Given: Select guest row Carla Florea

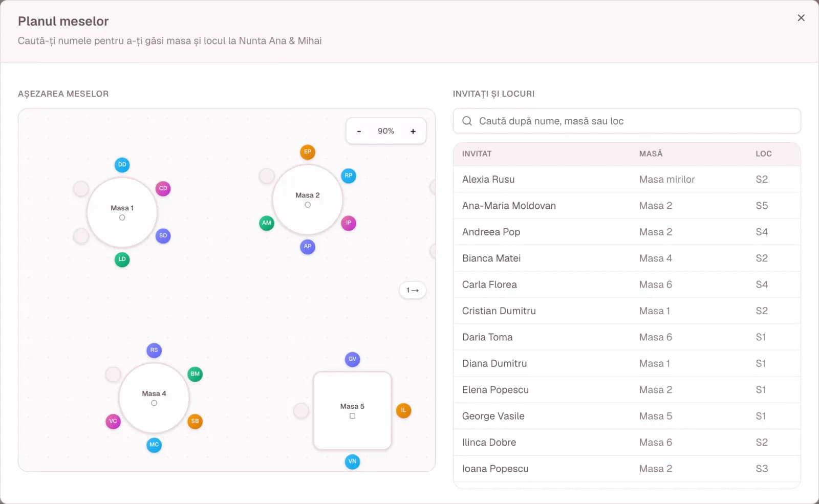Looking at the screenshot, I should tap(627, 284).
